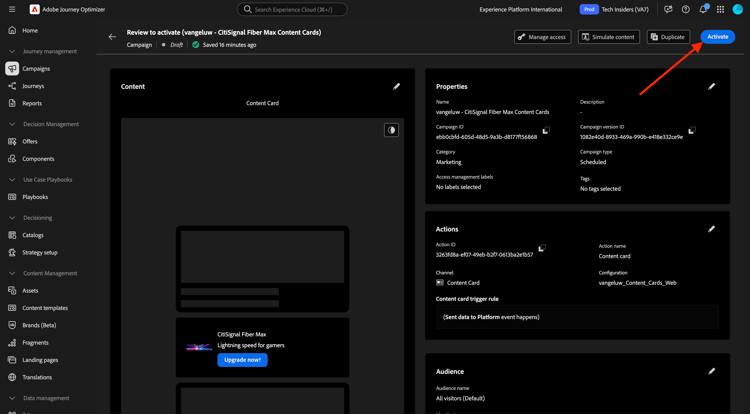Open Campaigns via its megaphone icon
This screenshot has height=414, width=750.
point(12,68)
